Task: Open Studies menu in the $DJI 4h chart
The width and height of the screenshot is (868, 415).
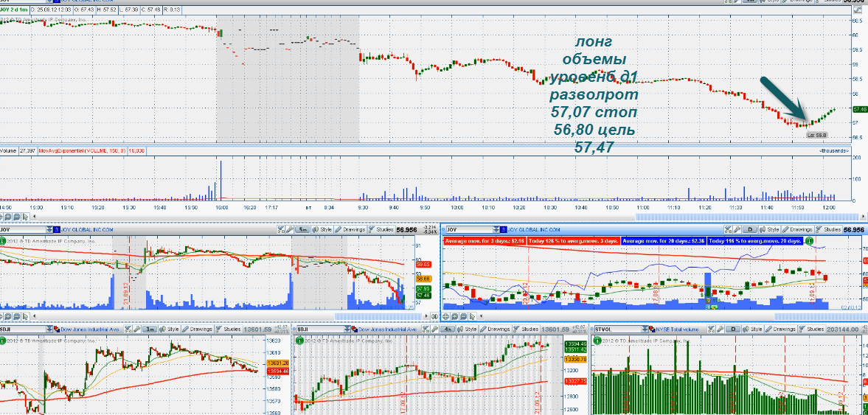Action: [526, 329]
